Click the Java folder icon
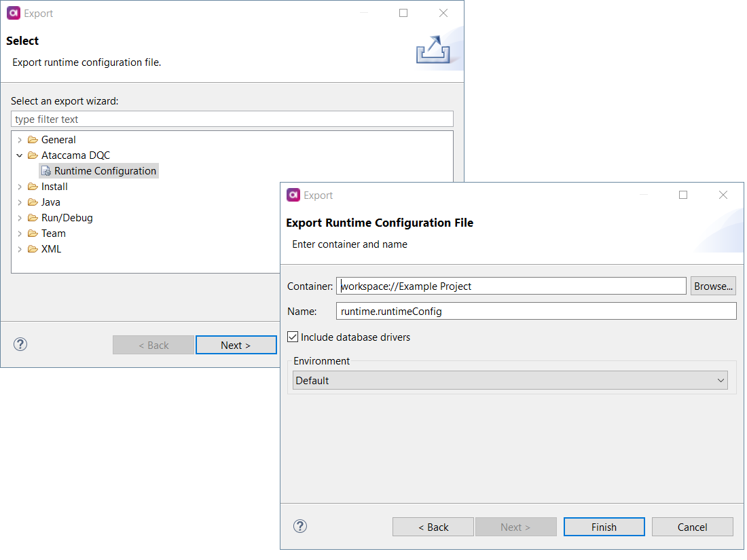 pos(33,202)
